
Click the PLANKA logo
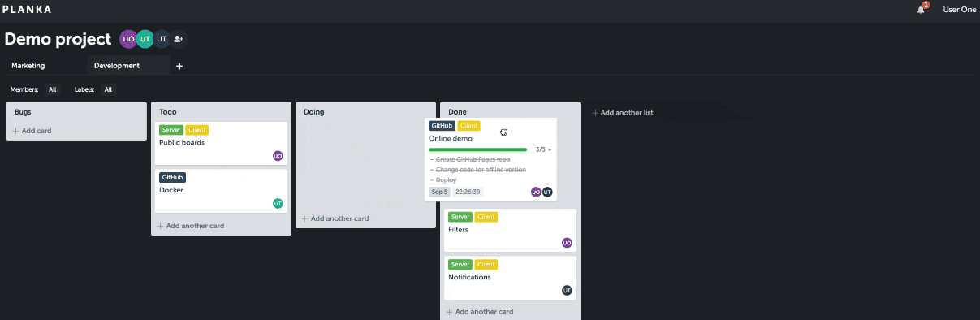26,10
